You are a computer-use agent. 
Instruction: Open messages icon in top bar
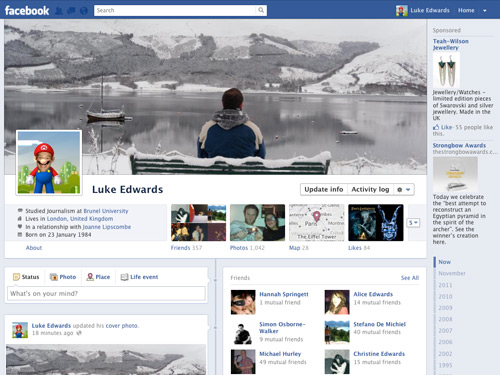click(x=71, y=11)
